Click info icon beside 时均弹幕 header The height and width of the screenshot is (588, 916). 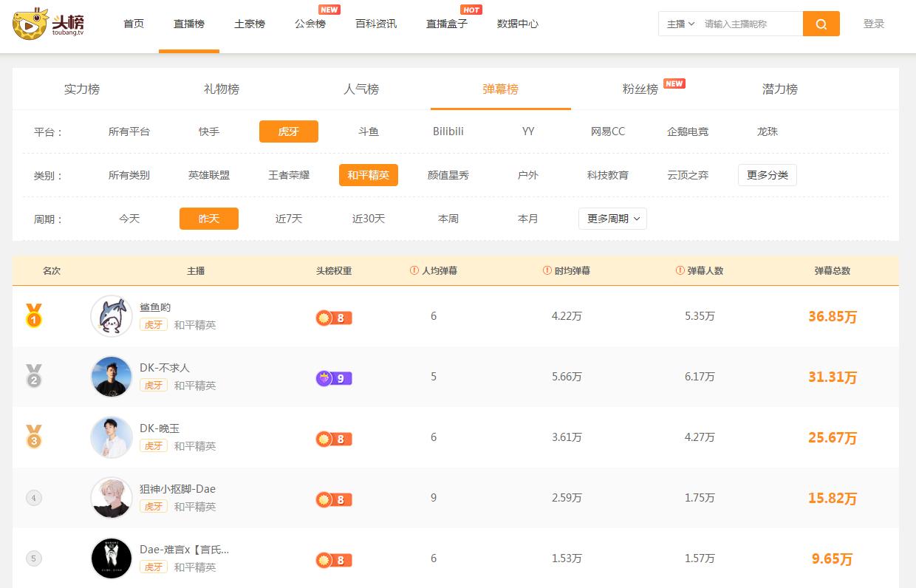coord(547,270)
